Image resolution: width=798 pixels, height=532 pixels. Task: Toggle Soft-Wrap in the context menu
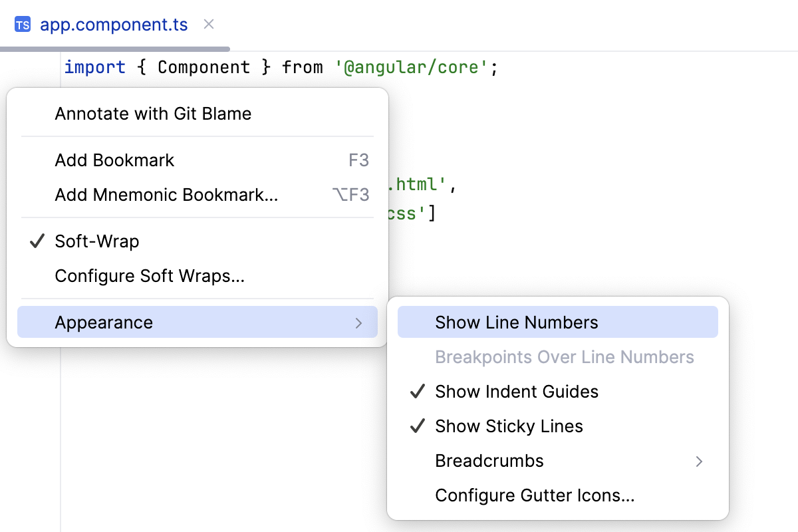click(x=97, y=241)
